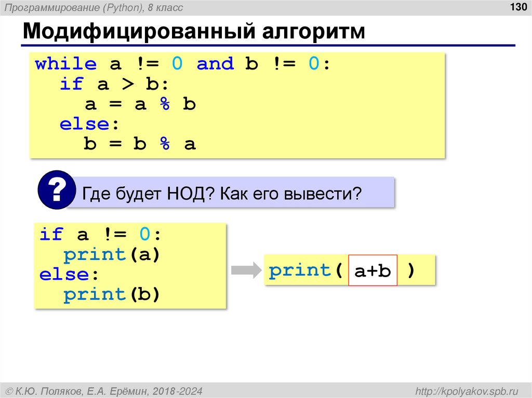Select the print( a+b ) yellow box

tap(348, 270)
